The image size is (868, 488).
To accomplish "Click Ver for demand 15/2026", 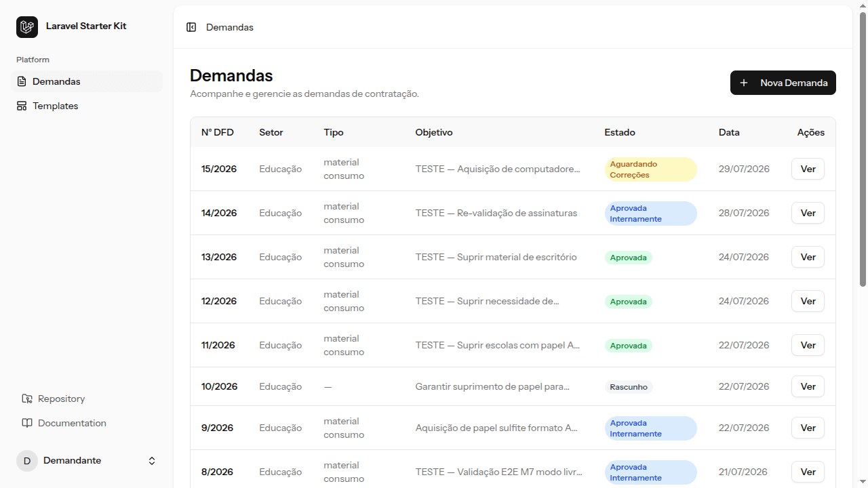I will click(808, 169).
